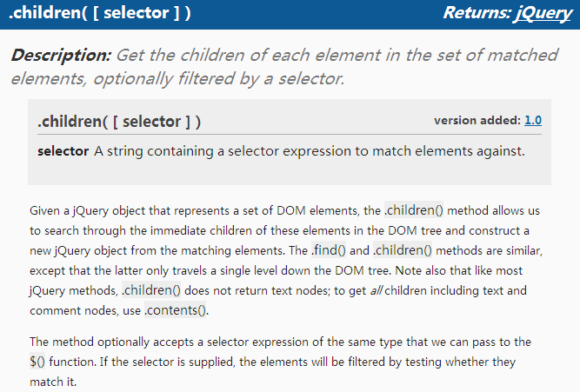Screen dimensions: 580x392
Task: Click the 'Returns:' text in header
Action: [x=477, y=13]
